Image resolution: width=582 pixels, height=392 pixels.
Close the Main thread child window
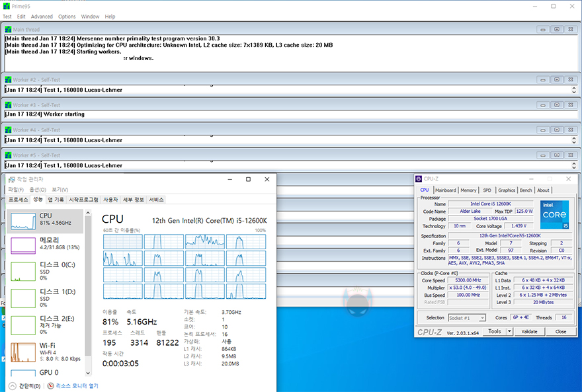pos(571,29)
